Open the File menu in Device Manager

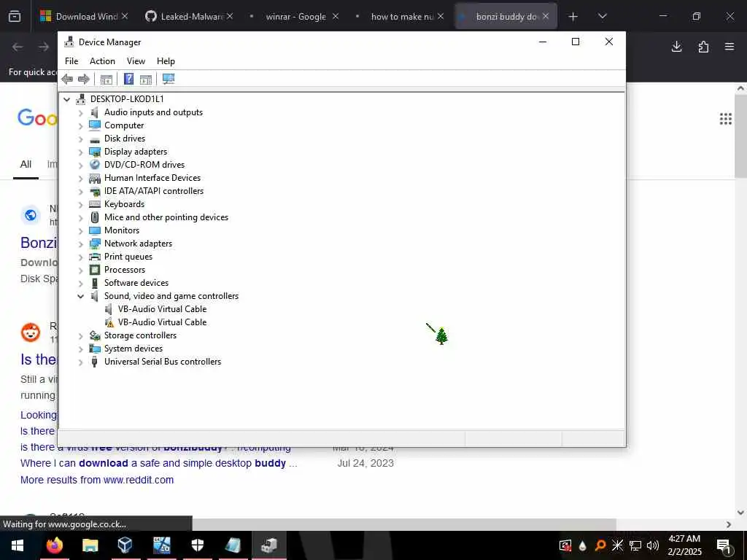tap(71, 61)
